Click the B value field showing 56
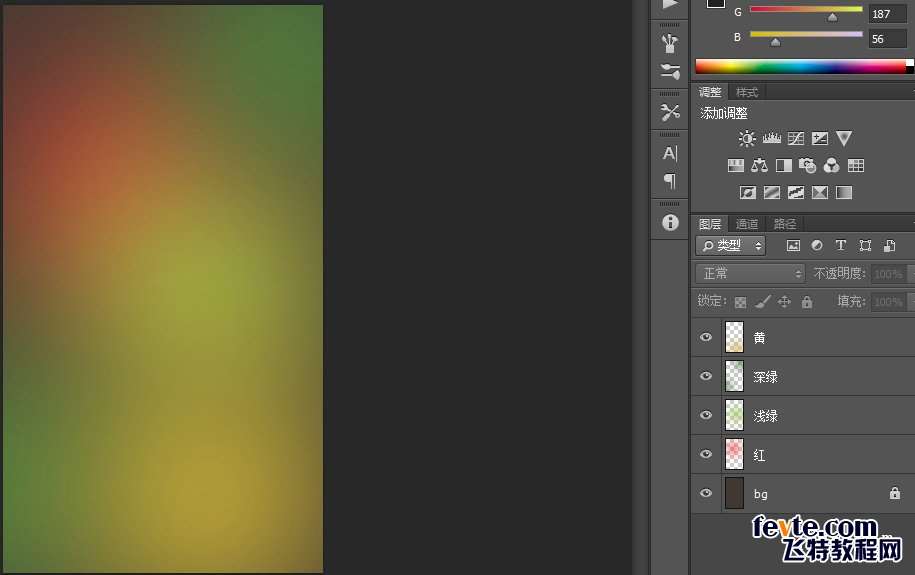The height and width of the screenshot is (575, 915). click(888, 39)
